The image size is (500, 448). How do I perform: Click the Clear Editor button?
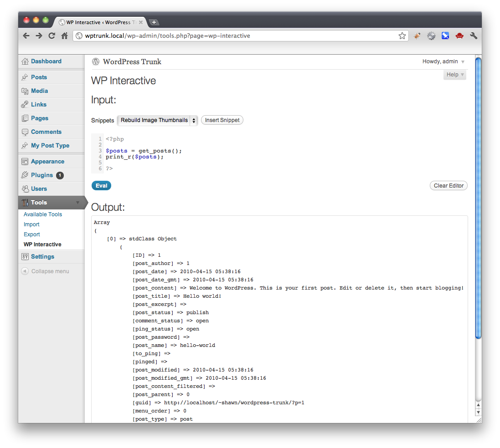[x=448, y=186]
